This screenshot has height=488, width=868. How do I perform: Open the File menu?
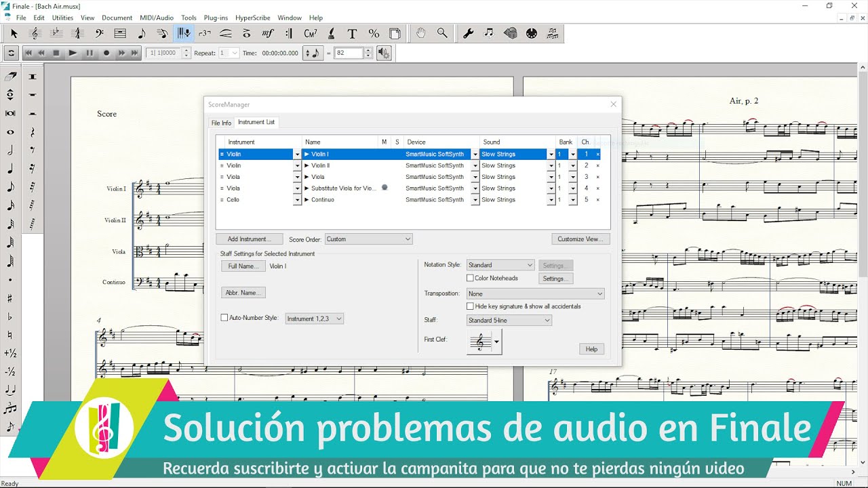(x=21, y=18)
